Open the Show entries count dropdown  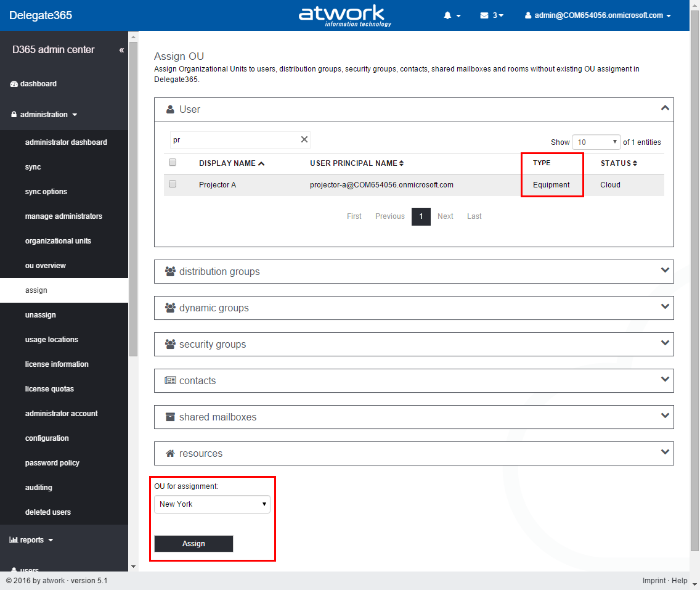click(x=596, y=142)
